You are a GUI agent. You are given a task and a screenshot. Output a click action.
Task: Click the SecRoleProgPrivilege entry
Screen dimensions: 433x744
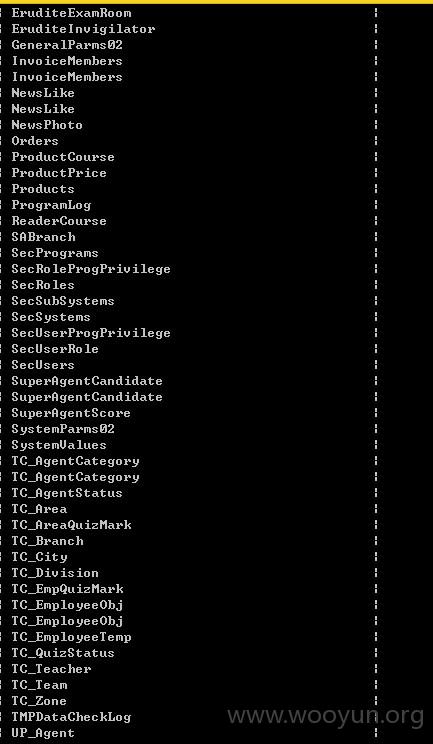(x=91, y=270)
